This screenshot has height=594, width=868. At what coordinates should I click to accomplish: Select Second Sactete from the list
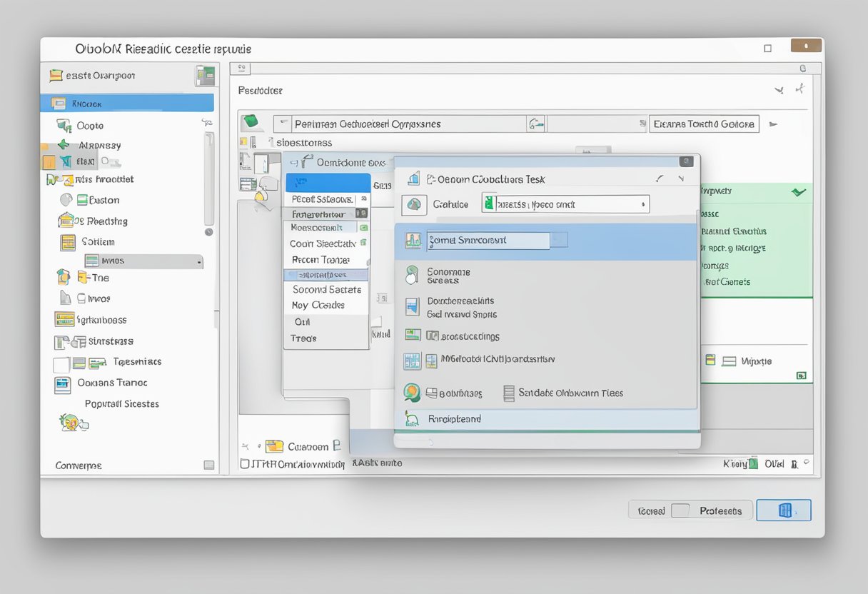[x=325, y=289]
